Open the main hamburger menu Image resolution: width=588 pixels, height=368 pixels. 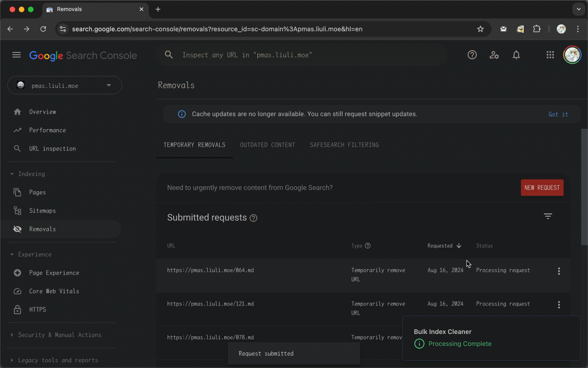[x=17, y=55]
